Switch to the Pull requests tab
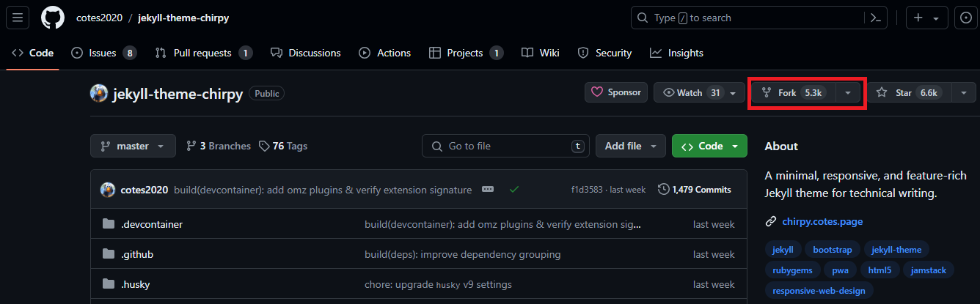Viewport: 980px width, 304px height. (203, 53)
